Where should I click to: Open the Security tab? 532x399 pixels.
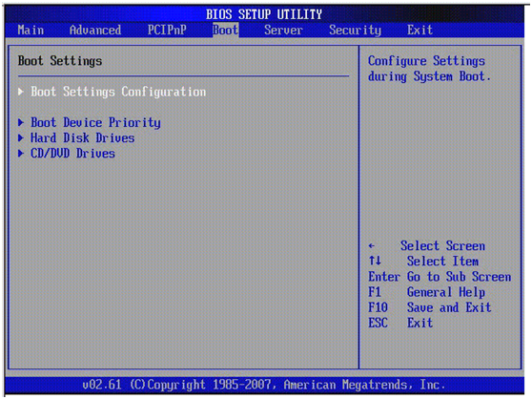point(355,30)
